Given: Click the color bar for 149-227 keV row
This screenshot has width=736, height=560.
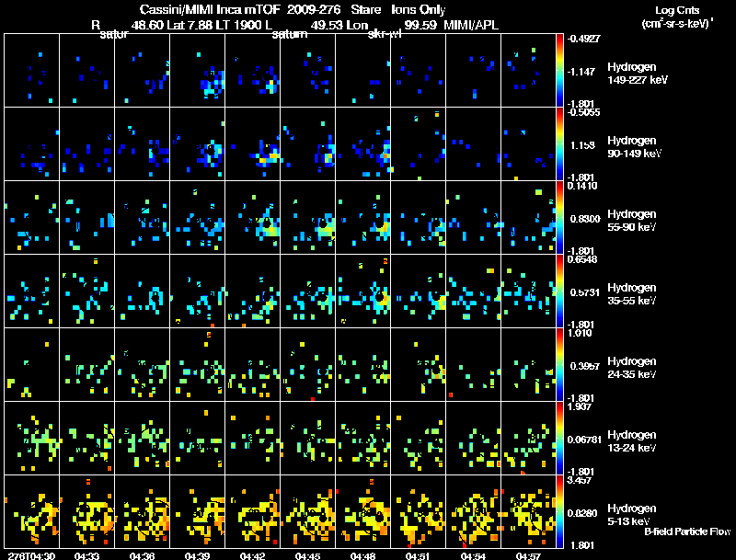Looking at the screenshot, I should tap(559, 70).
